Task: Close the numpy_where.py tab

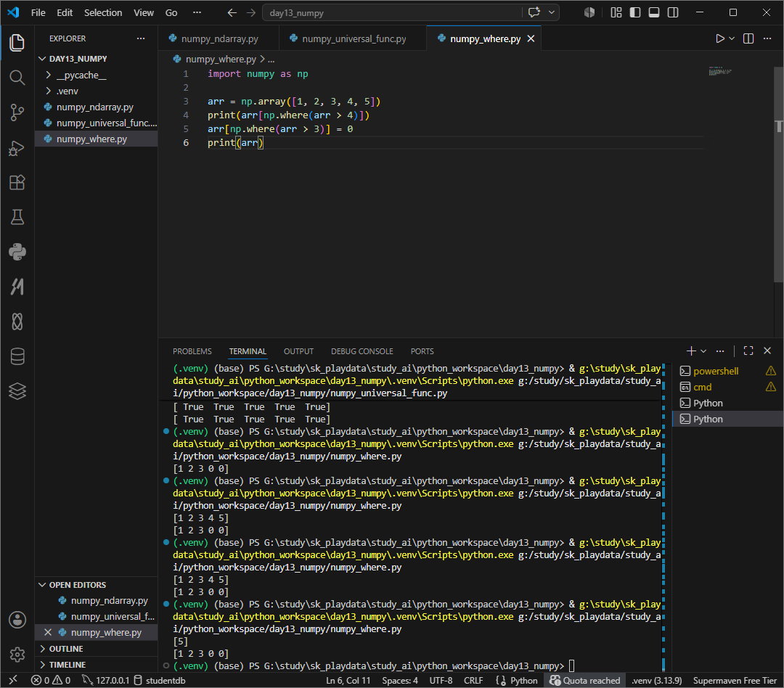Action: 531,38
